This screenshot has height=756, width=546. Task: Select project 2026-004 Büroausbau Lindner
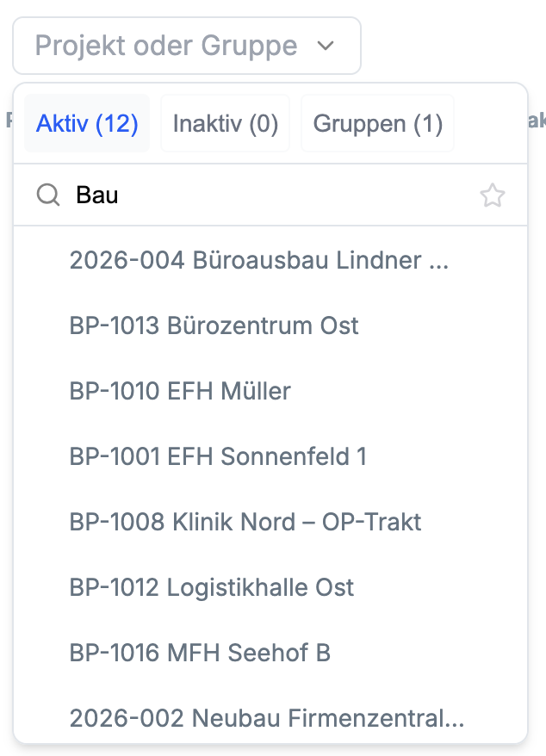click(x=258, y=260)
